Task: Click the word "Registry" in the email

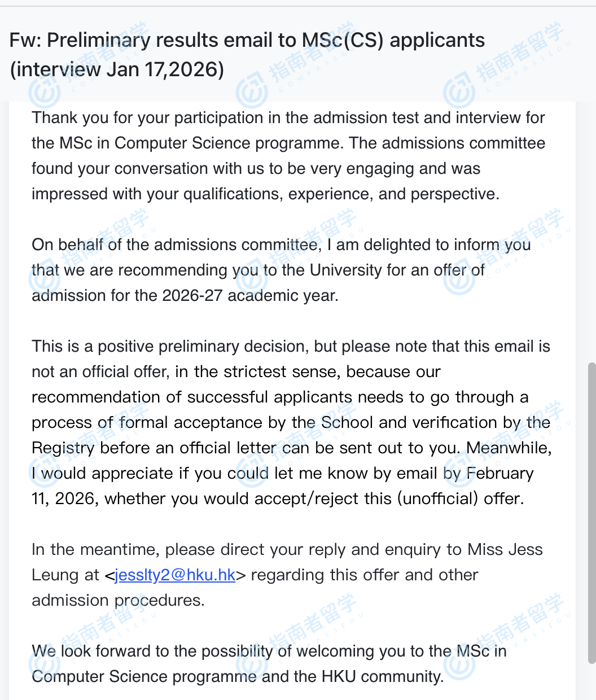Action: 63,448
